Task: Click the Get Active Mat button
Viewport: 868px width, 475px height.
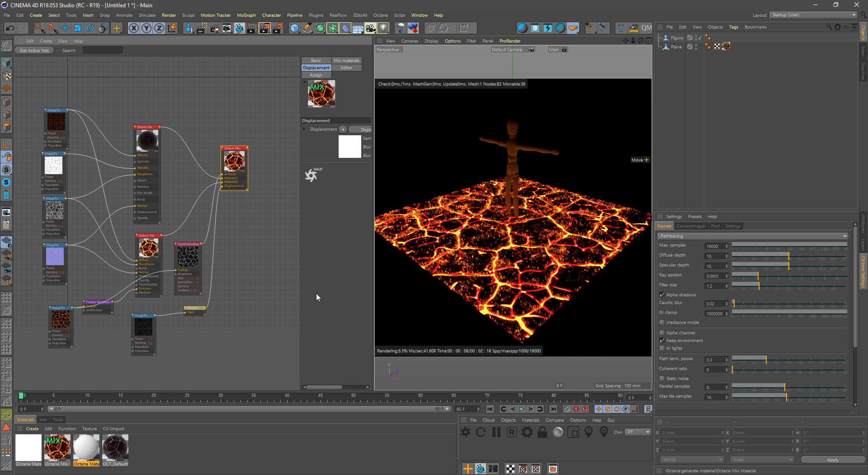Action: (x=34, y=51)
